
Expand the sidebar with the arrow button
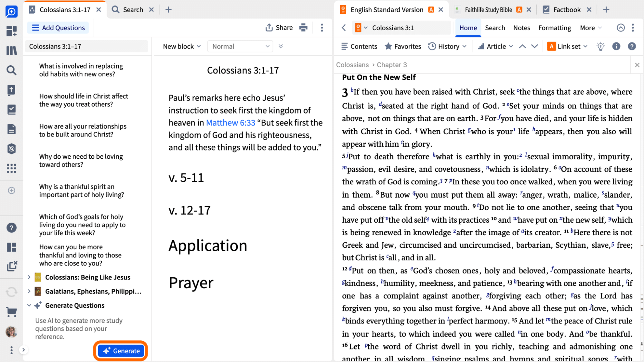(24, 350)
